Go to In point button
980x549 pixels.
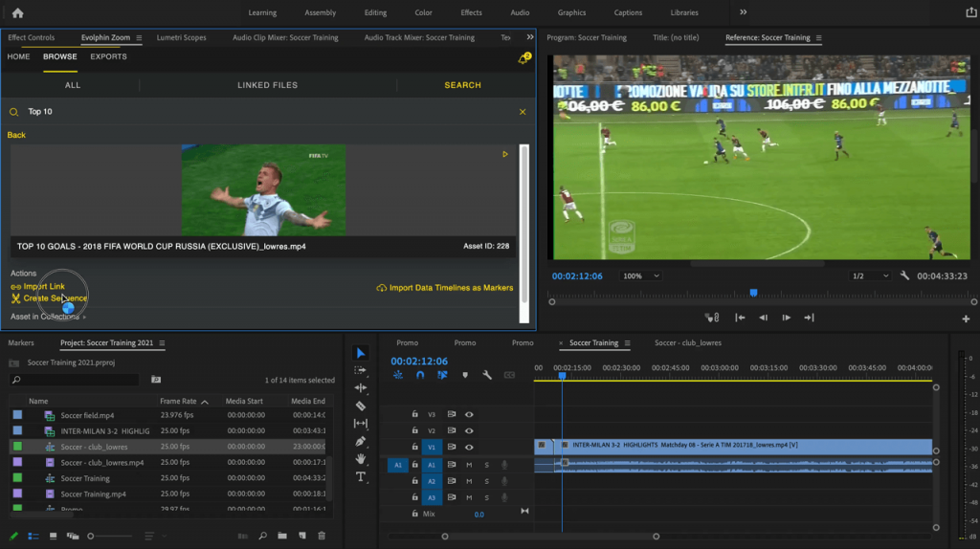pyautogui.click(x=740, y=318)
